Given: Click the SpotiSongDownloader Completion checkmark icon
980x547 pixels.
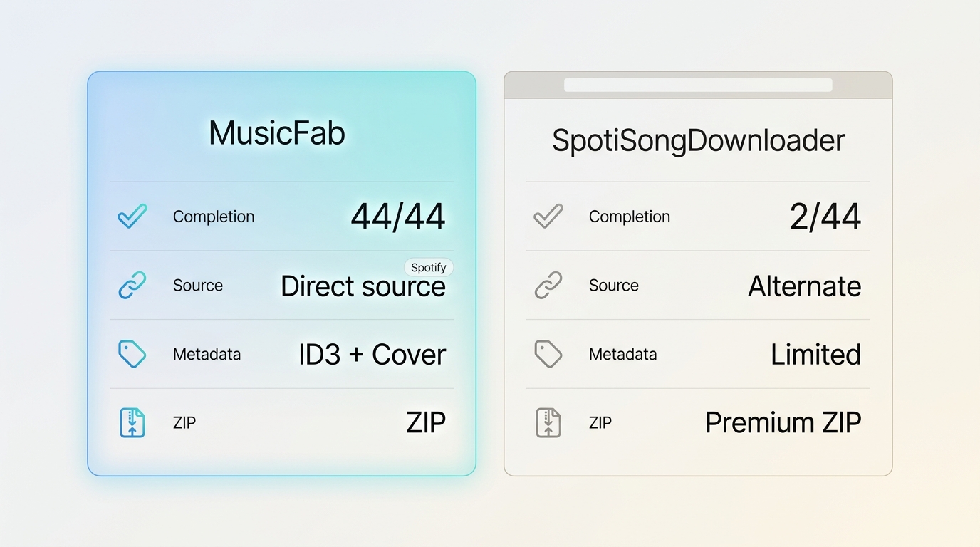Looking at the screenshot, I should [x=548, y=216].
